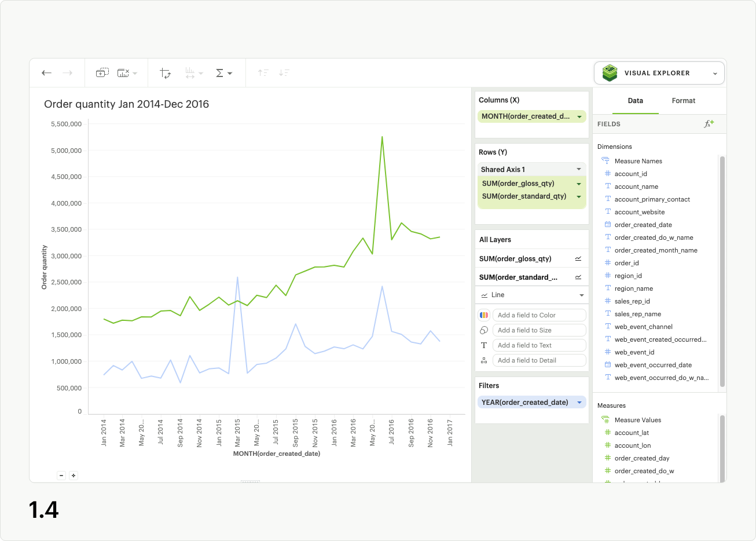
Task: Click the zoom-in plus button below the chart
Action: 74,475
